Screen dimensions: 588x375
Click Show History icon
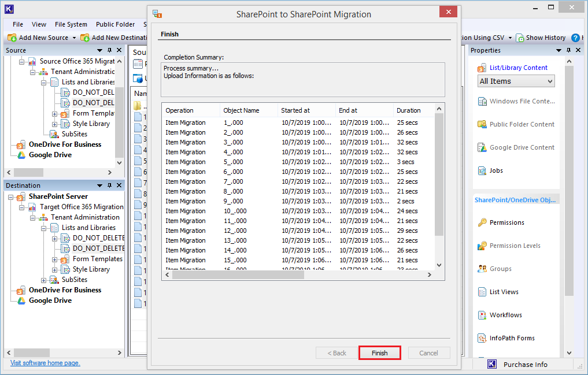pyautogui.click(x=520, y=38)
